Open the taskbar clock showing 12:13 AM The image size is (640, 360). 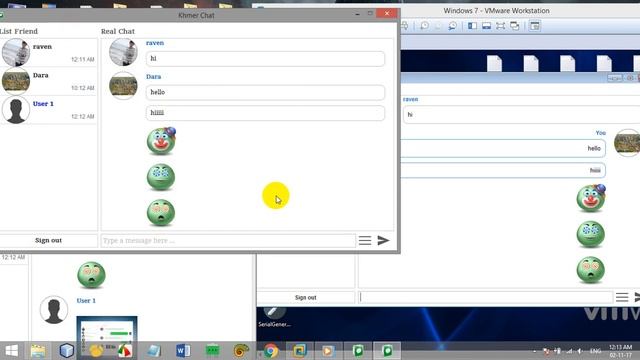(620, 351)
